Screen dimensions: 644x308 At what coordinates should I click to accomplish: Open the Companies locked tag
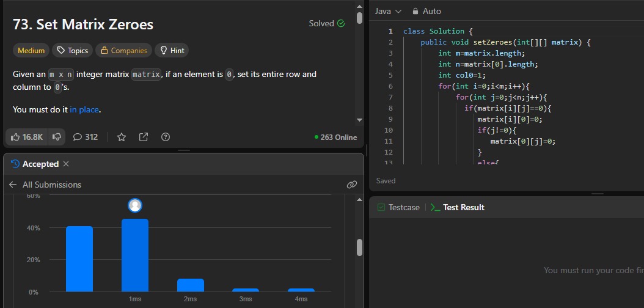(123, 51)
